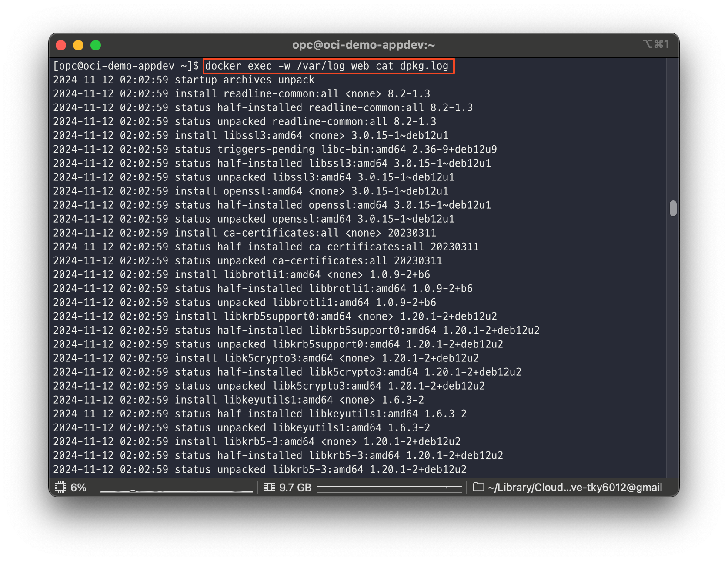Click the line 'install libssl3:amd64 <none>'
Viewport: 728px width, 561px height.
251,136
